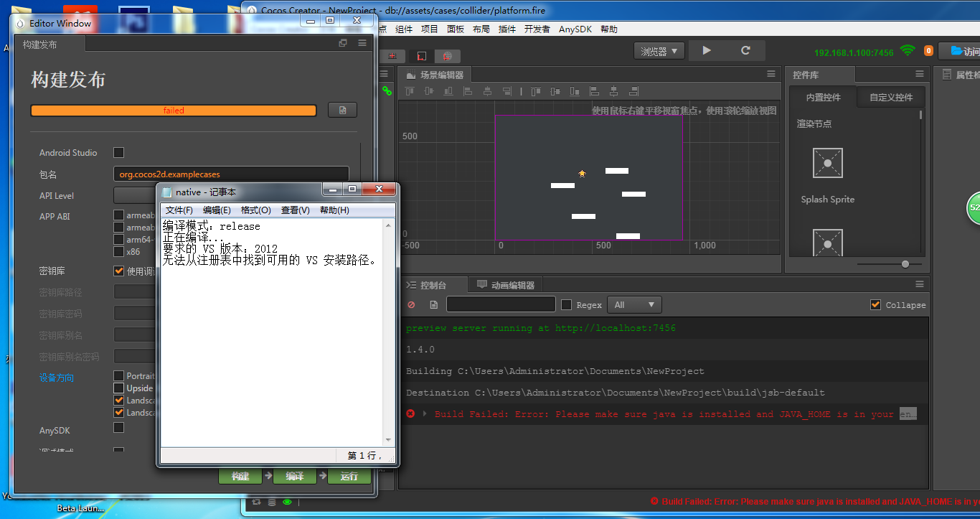Select the red rect transform tool icon
This screenshot has height=519, width=980.
tap(421, 56)
